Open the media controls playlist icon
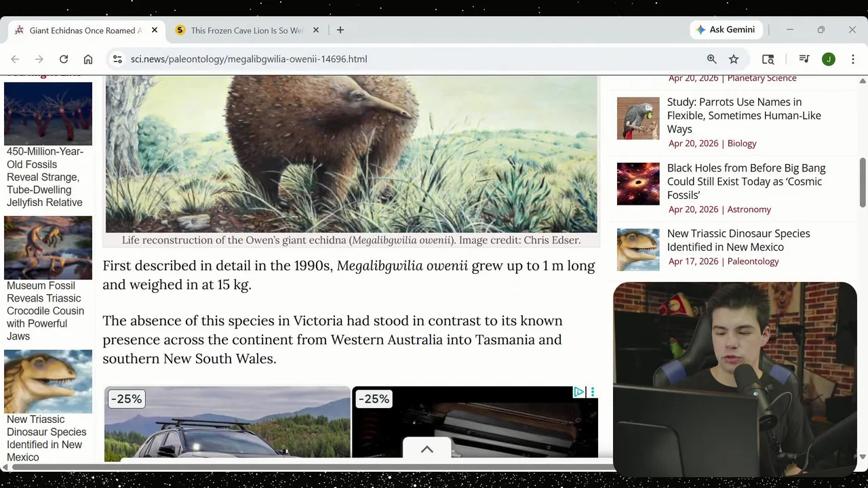Screen dimensions: 868x488 click(804, 59)
